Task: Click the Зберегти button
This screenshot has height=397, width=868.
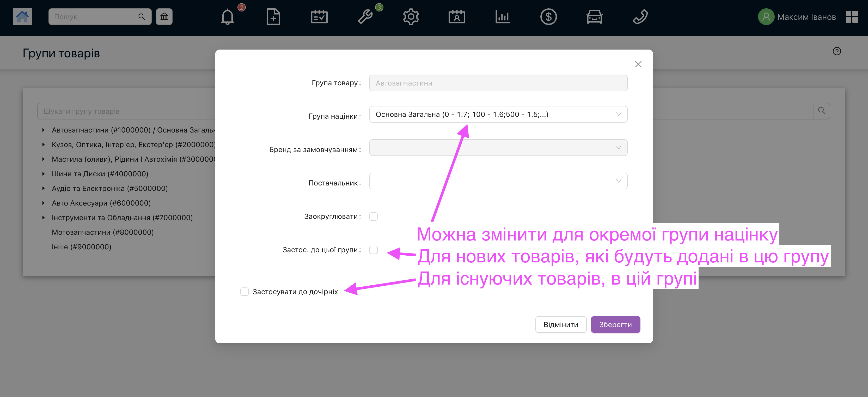Action: point(615,324)
